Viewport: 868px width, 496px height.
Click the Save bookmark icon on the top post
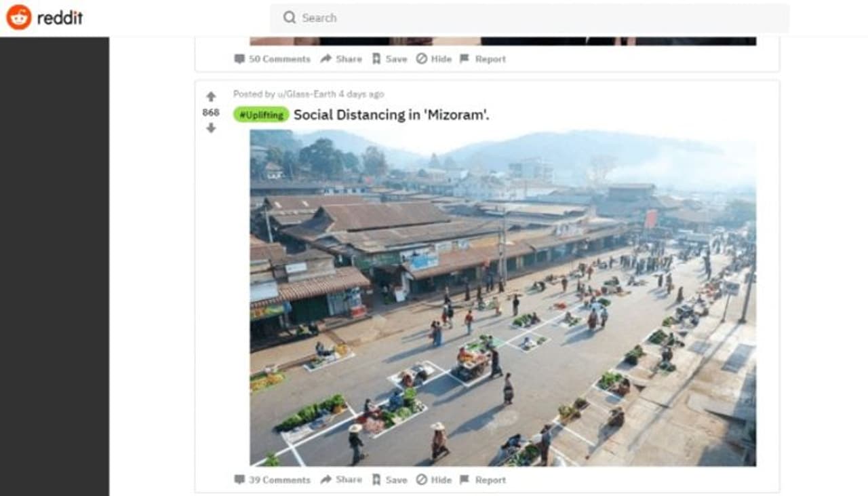tap(378, 59)
